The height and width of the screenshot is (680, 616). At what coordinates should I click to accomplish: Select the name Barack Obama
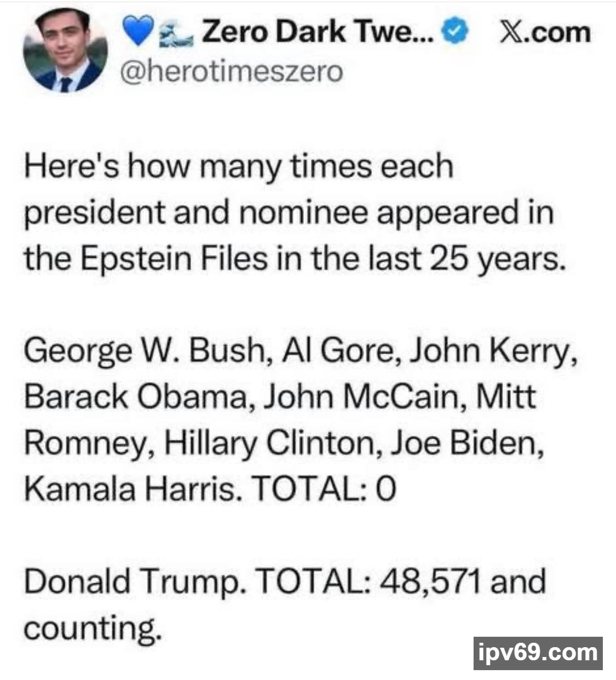pos(135,396)
